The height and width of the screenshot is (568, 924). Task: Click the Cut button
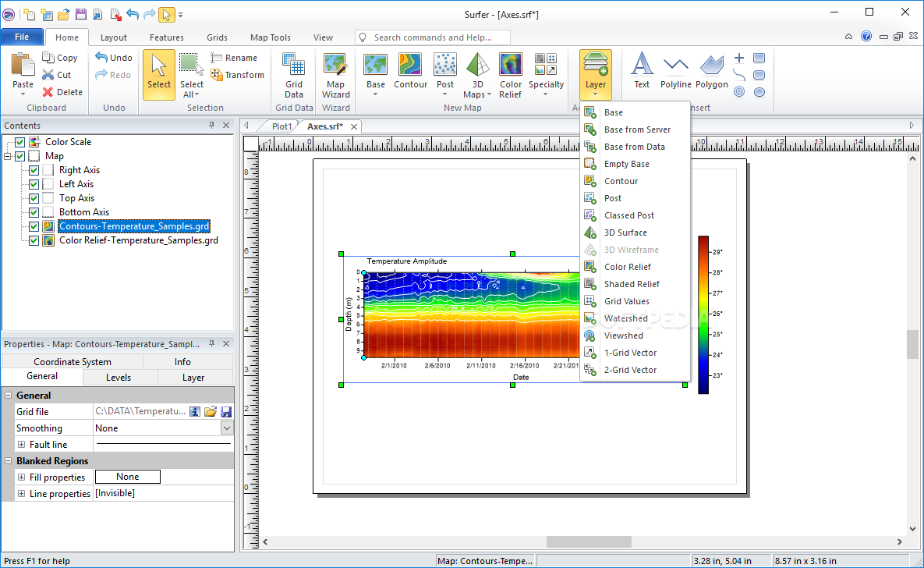pyautogui.click(x=57, y=75)
